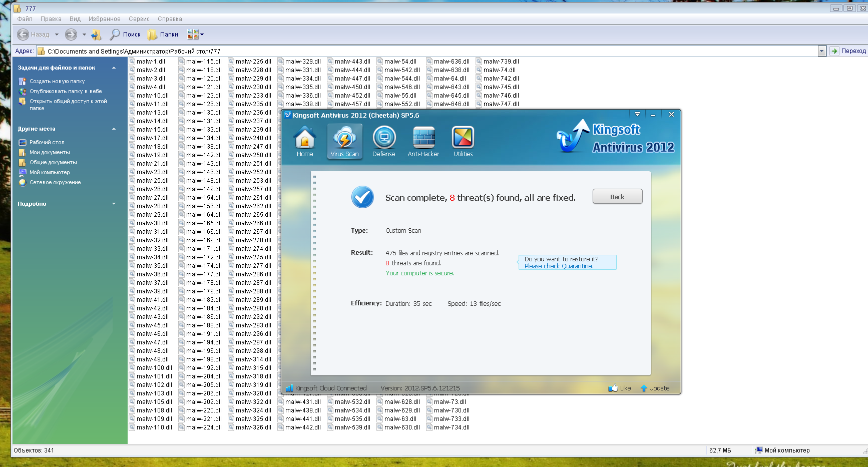
Task: Open the Please check Quarantine link
Action: [x=559, y=266]
